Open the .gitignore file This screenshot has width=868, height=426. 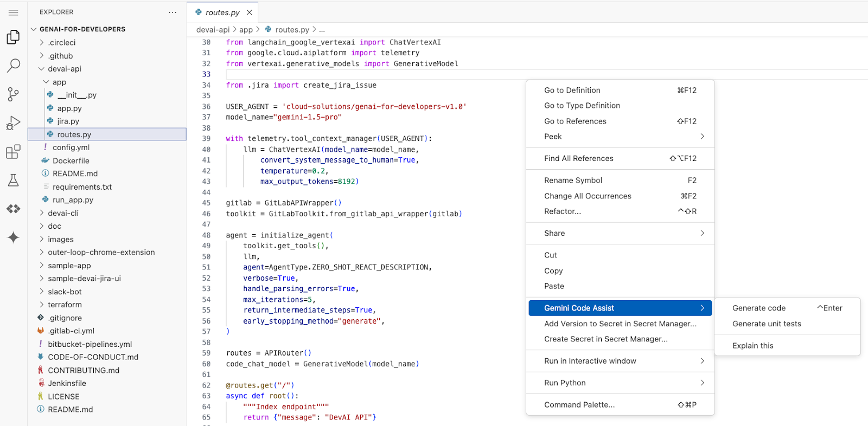coord(107,318)
